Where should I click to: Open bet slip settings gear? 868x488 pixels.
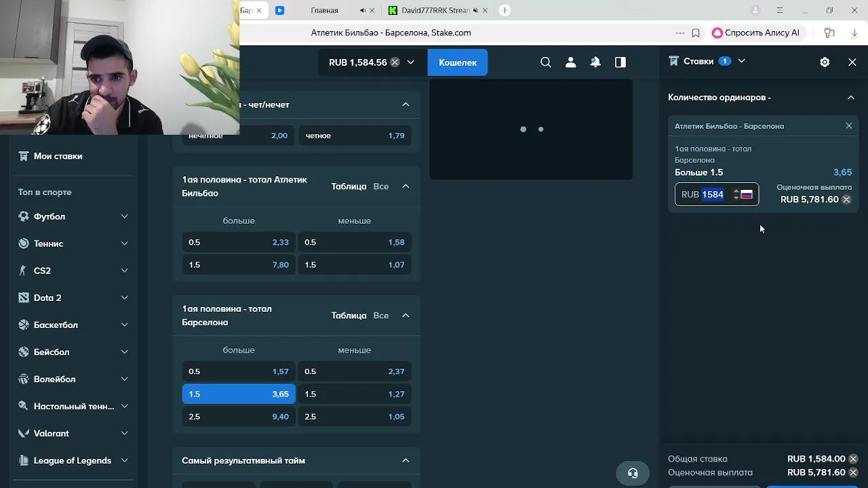click(825, 62)
